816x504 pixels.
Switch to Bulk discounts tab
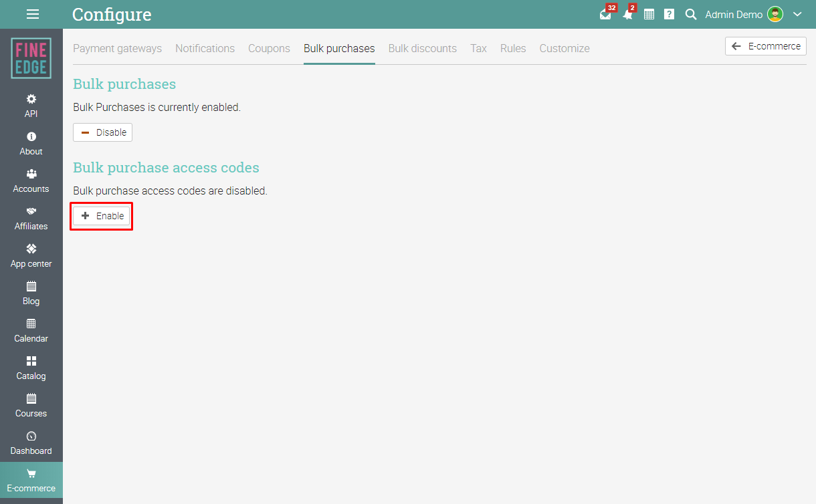click(423, 48)
